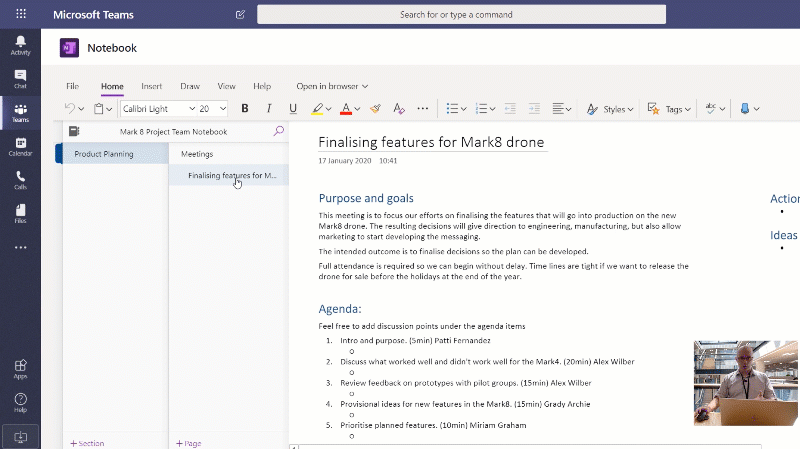Expand highlight color dropdown arrow
The image size is (800, 449).
click(x=329, y=109)
